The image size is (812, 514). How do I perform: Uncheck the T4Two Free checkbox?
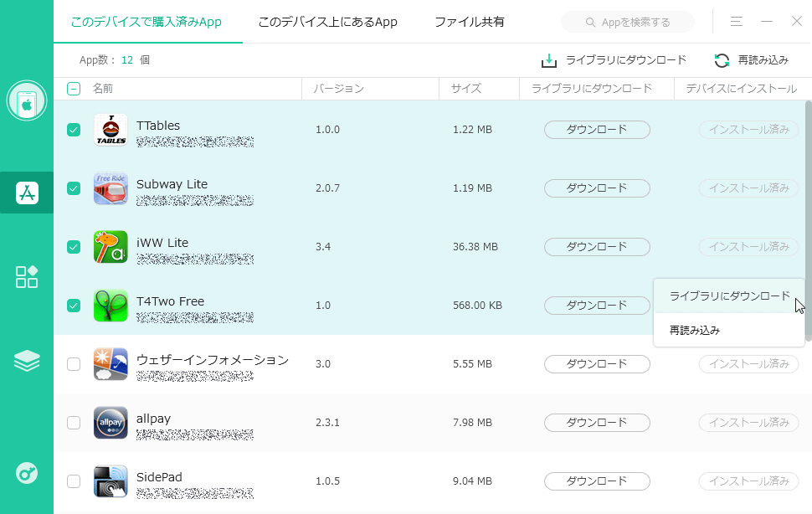[x=74, y=306]
